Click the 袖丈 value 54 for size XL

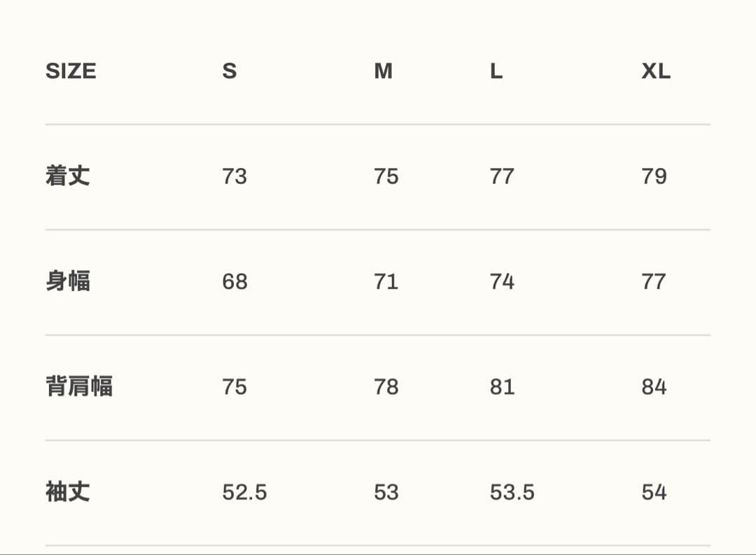pos(654,493)
